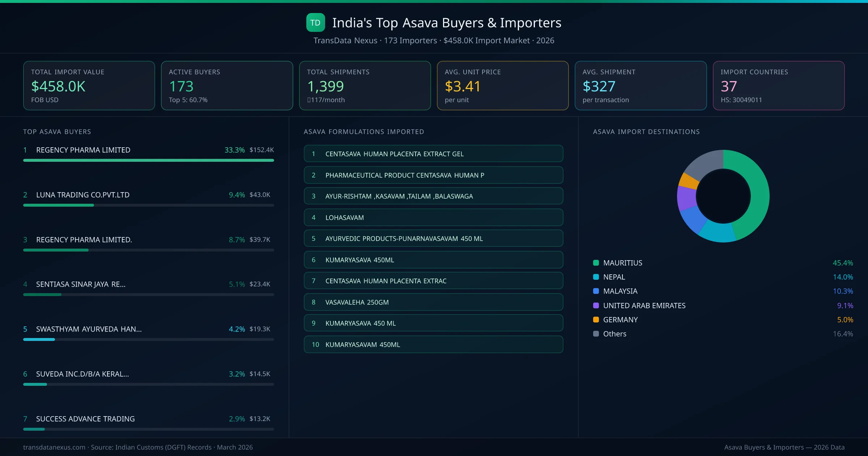Click the TOTAL SHIPMENTS stat card
Screen dimensions: 868x456
coord(365,85)
